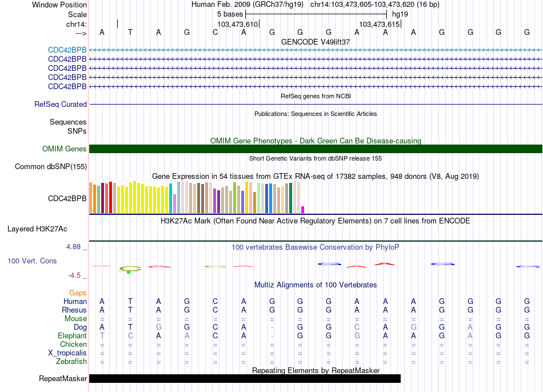
Task: Click the Chicken species label
Action: 73,344
